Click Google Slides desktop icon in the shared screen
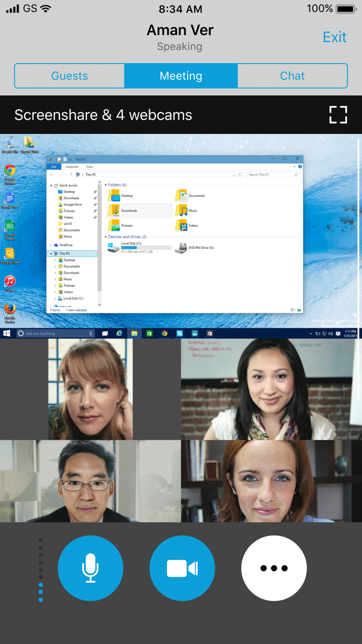Screen dimensions: 362x644 (x=10, y=256)
